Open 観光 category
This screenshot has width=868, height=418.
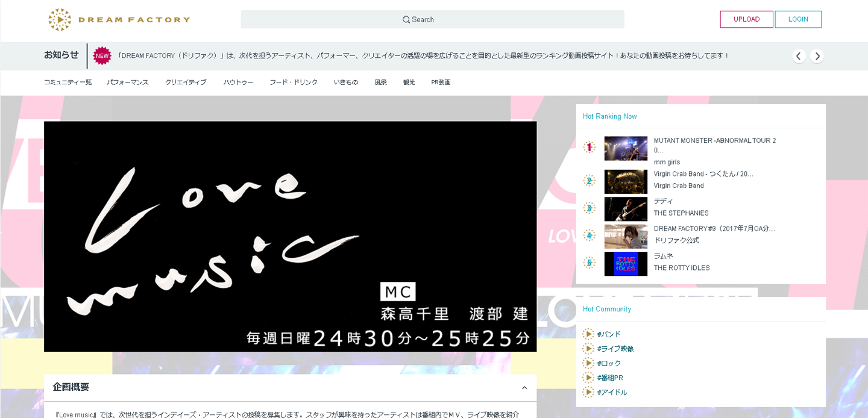[409, 83]
